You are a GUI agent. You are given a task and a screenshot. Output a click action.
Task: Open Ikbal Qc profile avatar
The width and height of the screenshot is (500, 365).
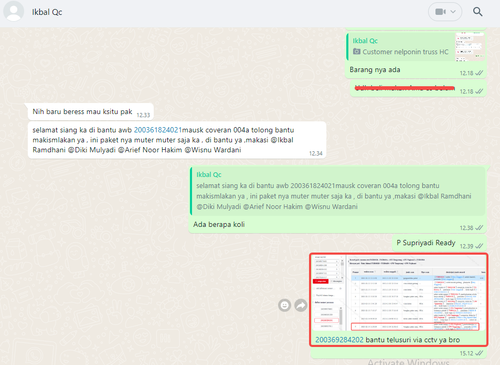13,11
